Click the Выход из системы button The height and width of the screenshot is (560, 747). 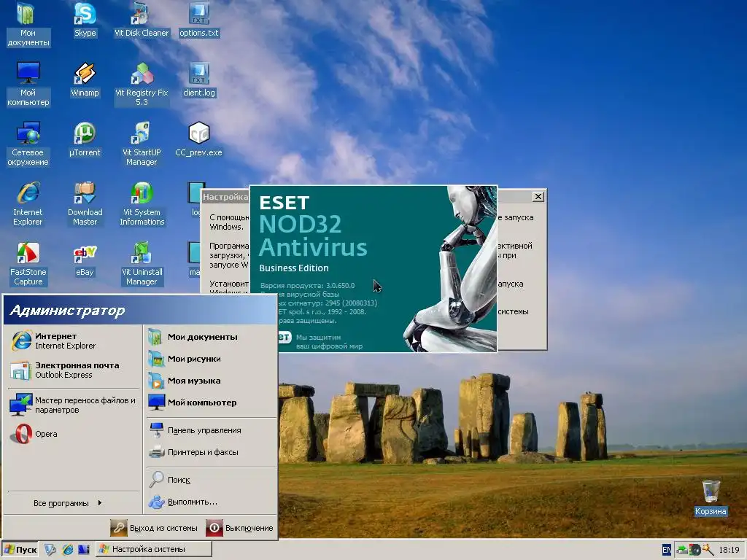pos(154,528)
